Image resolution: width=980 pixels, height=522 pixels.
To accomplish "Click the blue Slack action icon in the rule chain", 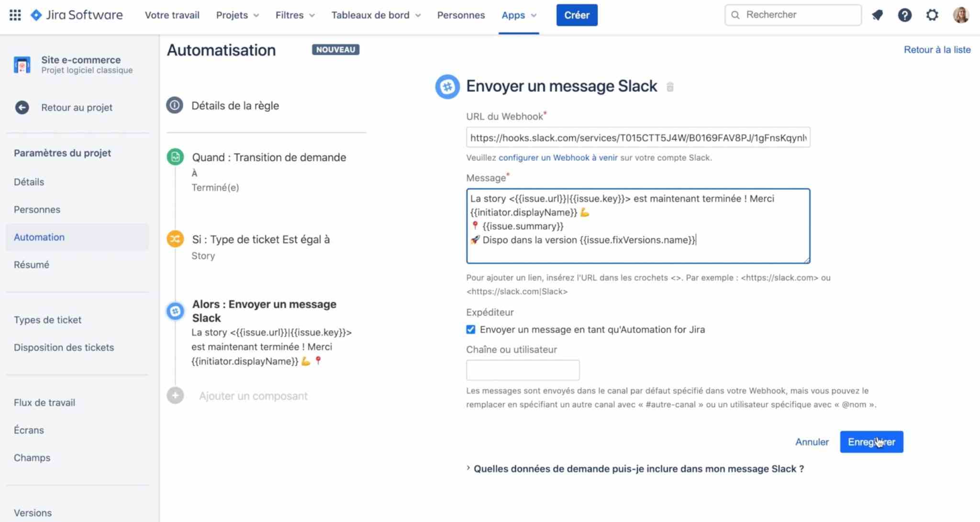I will point(175,311).
